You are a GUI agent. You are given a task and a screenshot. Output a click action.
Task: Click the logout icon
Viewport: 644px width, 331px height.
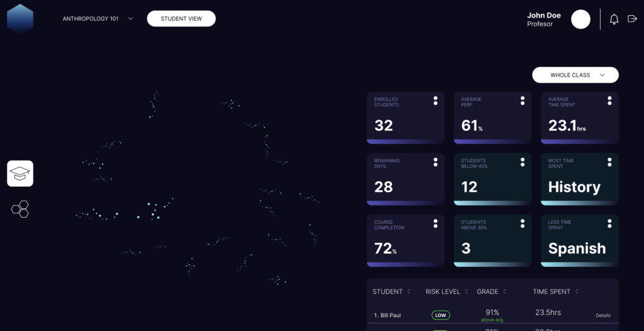coord(632,20)
